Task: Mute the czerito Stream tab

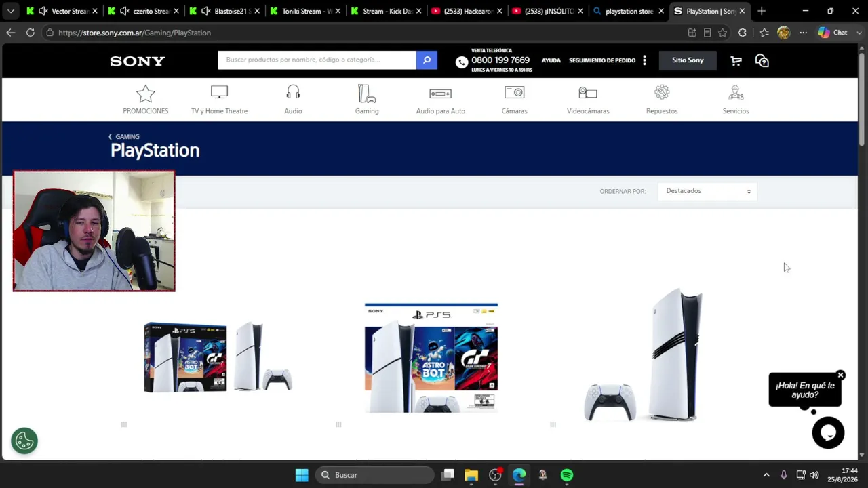Action: click(124, 11)
